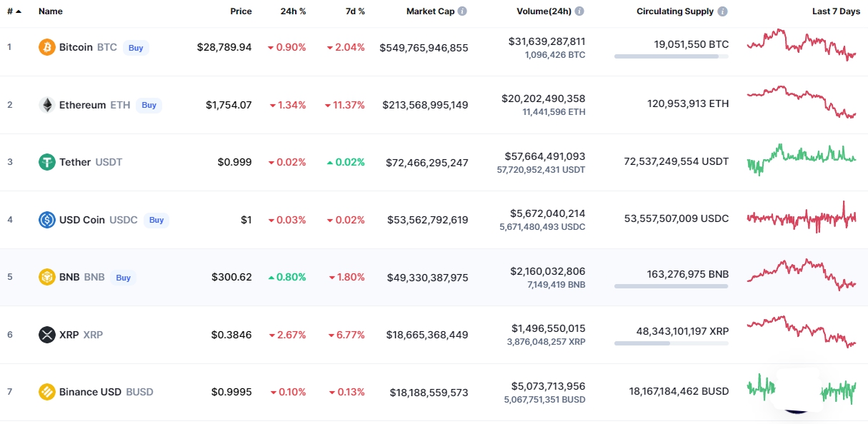868x424 pixels.
Task: Sort by the 24h % column
Action: click(293, 11)
